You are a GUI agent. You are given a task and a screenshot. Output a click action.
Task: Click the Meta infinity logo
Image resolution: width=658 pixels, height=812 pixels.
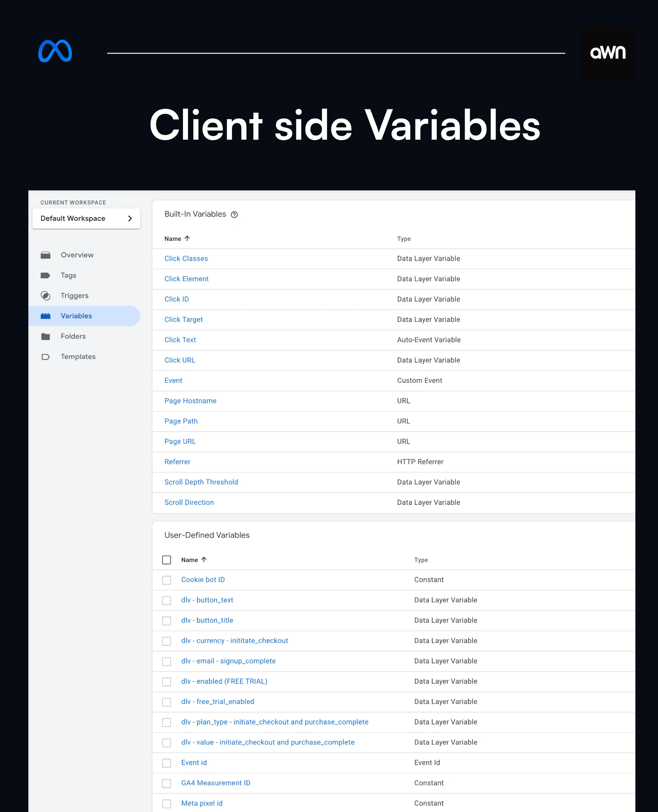pos(55,51)
